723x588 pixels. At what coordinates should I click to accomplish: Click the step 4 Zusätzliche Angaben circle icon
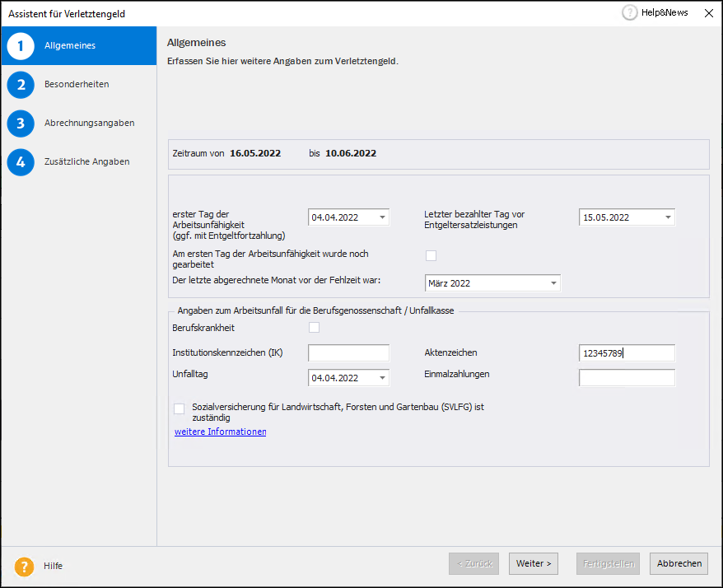coord(21,162)
